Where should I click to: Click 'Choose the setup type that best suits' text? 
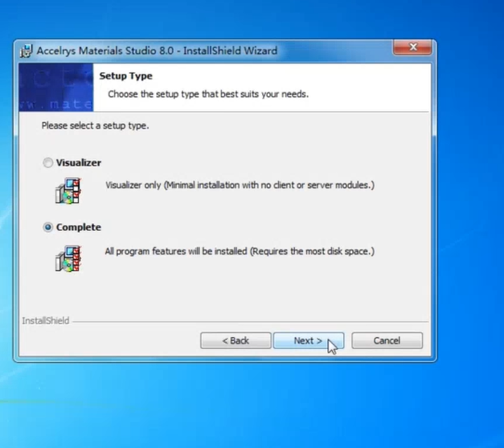[208, 94]
